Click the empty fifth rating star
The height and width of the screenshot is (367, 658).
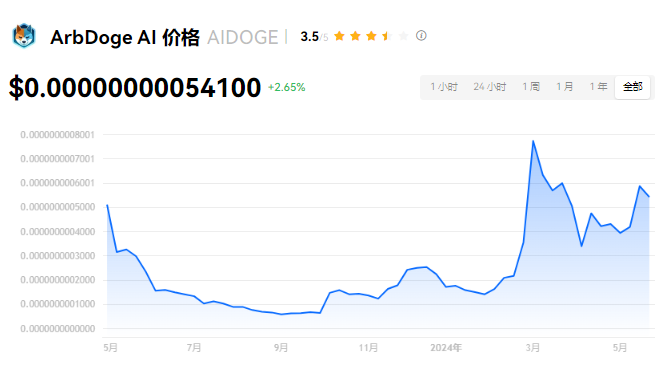coord(403,36)
